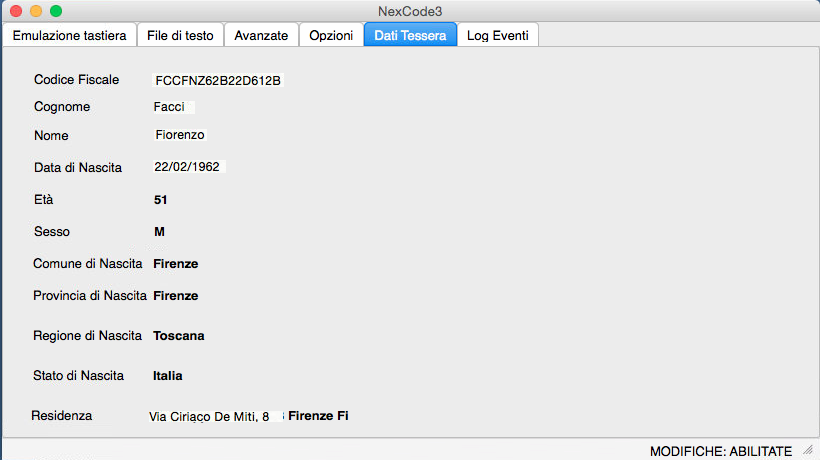Click the Codice Fiscale text field
820x460 pixels.
(x=218, y=80)
